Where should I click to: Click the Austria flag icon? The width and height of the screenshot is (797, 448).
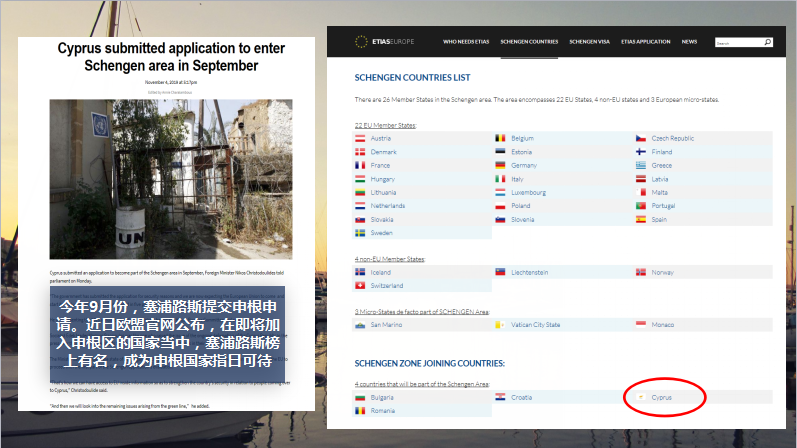point(360,138)
